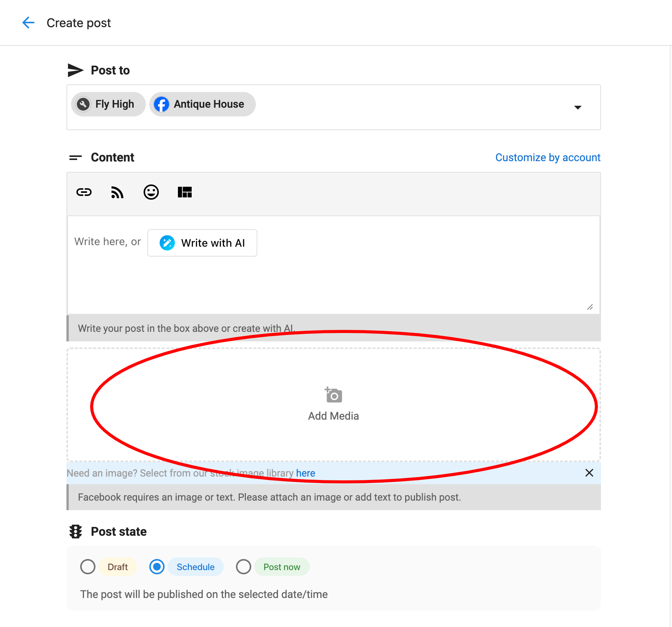This screenshot has width=672, height=627.
Task: Dismiss the stock image library banner
Action: [x=589, y=473]
